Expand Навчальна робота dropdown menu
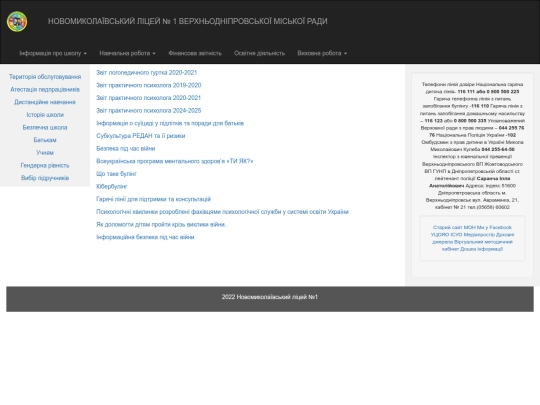The image size is (540, 405). point(127,53)
